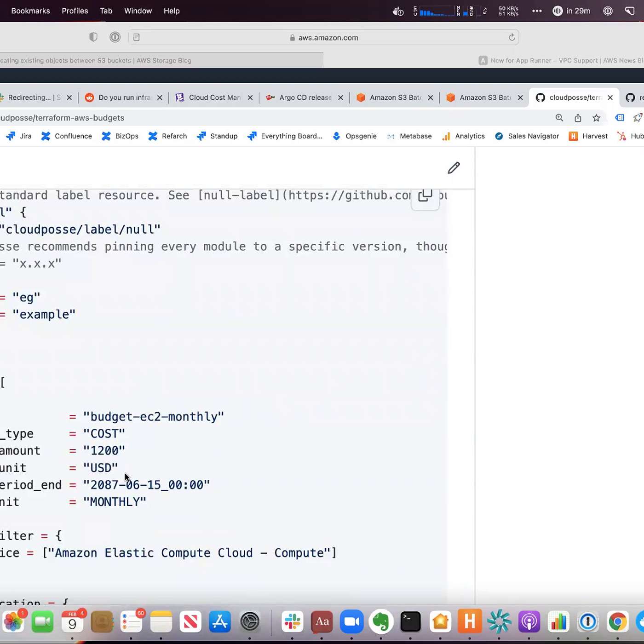The height and width of the screenshot is (644, 644).
Task: Open Slack from the dock
Action: pyautogui.click(x=293, y=622)
